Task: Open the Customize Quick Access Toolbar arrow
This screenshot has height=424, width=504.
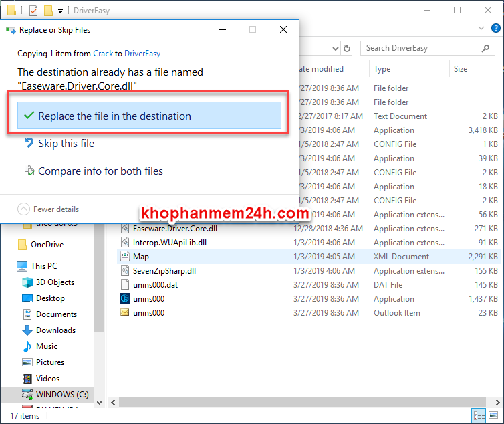Action: (60, 11)
